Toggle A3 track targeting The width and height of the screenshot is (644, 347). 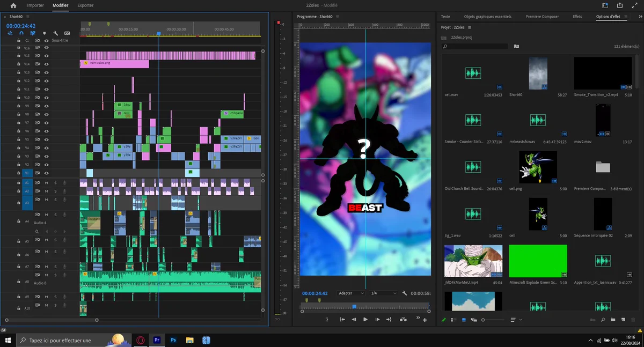(x=27, y=203)
